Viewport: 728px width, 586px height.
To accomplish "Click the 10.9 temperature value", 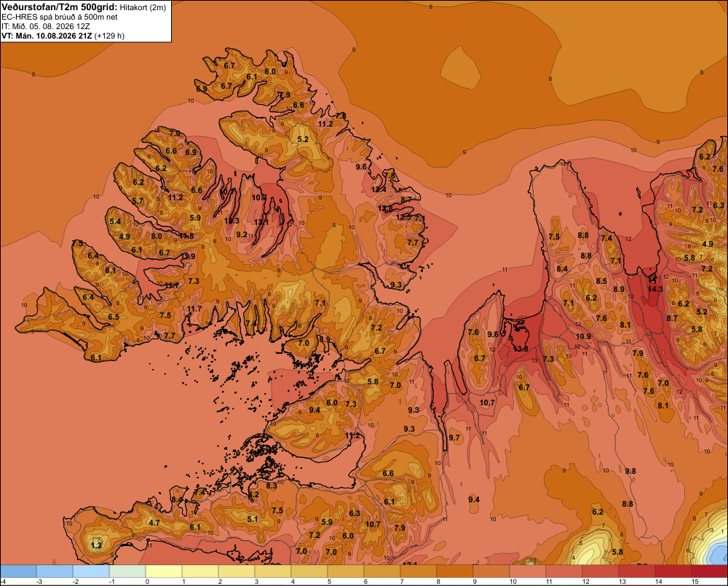I will coord(584,336).
